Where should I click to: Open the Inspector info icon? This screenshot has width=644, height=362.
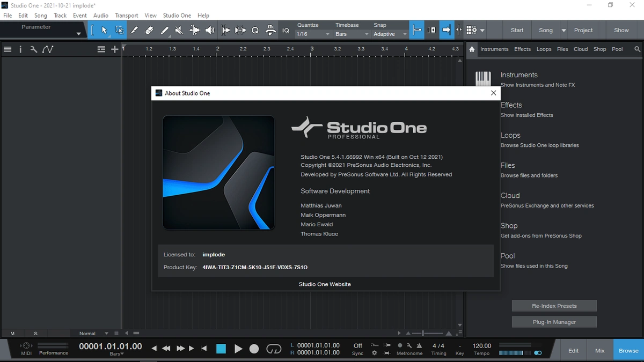point(20,49)
